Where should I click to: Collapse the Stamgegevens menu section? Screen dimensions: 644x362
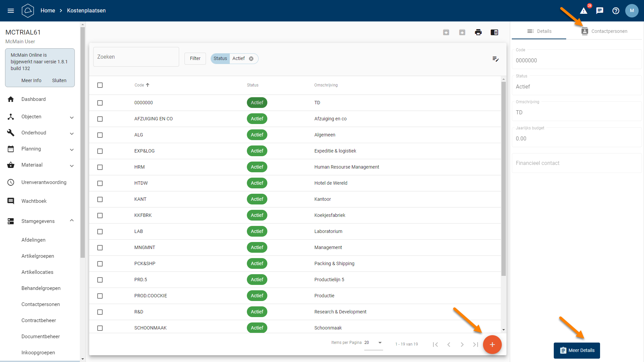pyautogui.click(x=72, y=221)
